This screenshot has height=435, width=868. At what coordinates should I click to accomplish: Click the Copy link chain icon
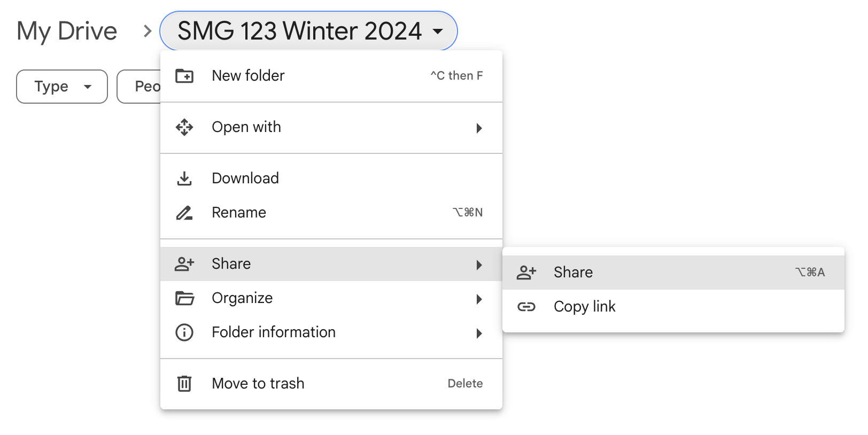tap(526, 307)
